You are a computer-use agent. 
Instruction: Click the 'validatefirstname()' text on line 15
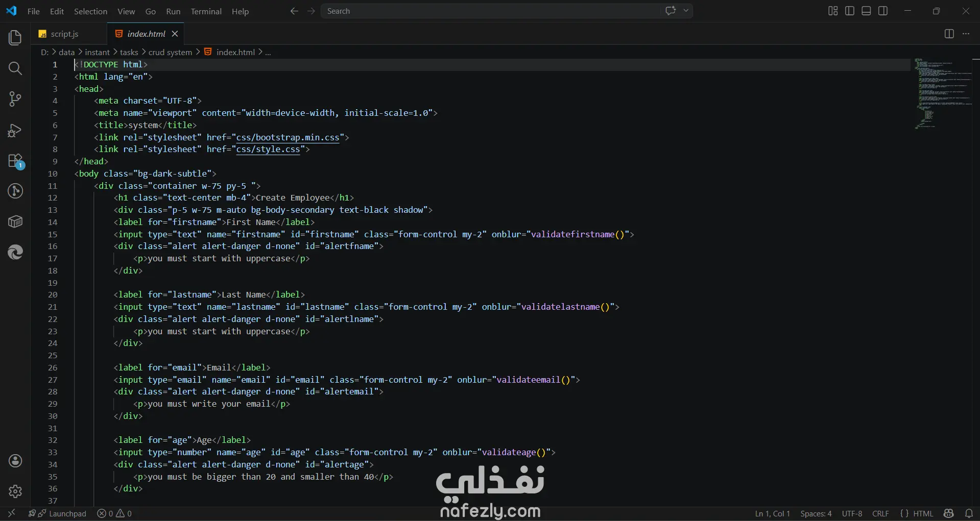coord(578,234)
